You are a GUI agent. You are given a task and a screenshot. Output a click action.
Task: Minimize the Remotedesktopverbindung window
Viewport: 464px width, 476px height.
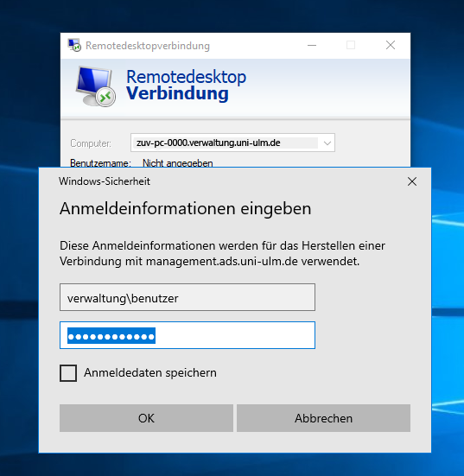point(312,45)
